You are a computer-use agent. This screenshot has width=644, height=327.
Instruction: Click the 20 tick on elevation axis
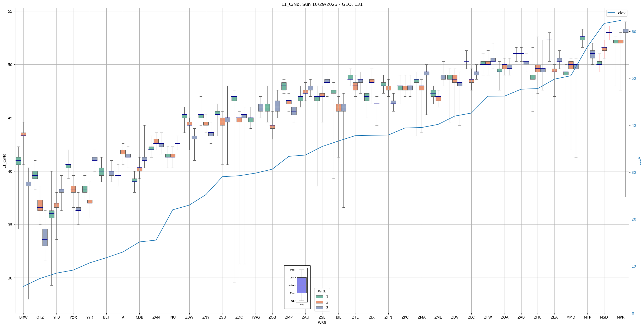(x=633, y=219)
